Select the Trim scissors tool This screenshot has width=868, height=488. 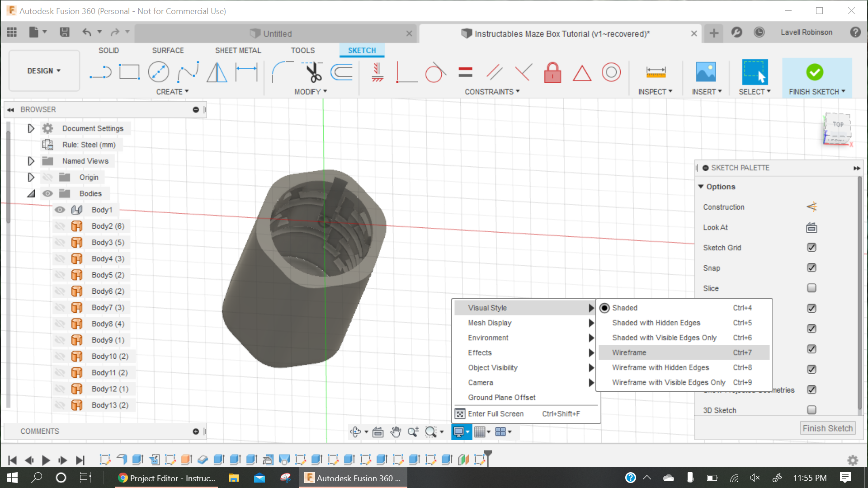click(313, 72)
